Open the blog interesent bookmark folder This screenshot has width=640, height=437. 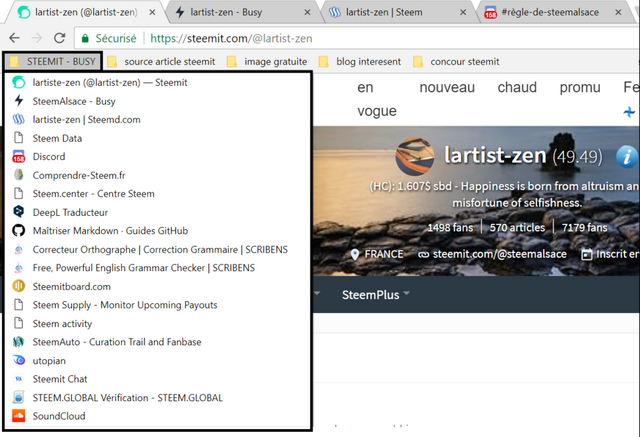point(360,62)
